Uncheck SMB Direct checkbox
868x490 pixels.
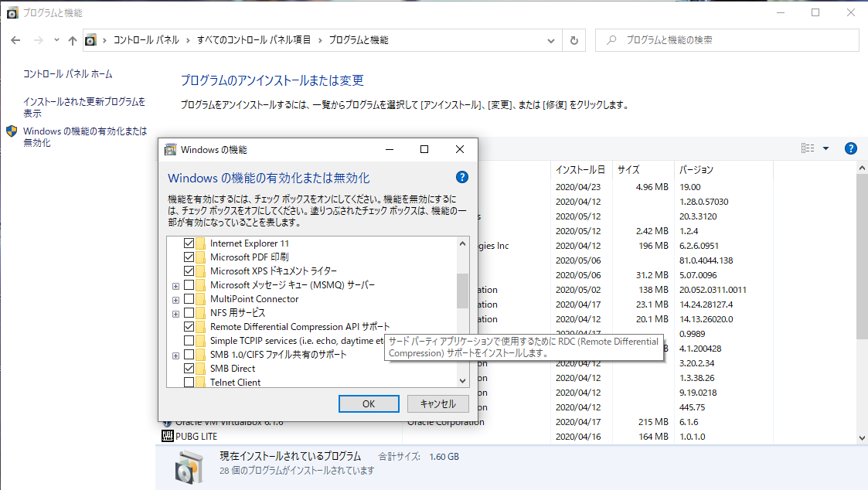[x=189, y=368]
